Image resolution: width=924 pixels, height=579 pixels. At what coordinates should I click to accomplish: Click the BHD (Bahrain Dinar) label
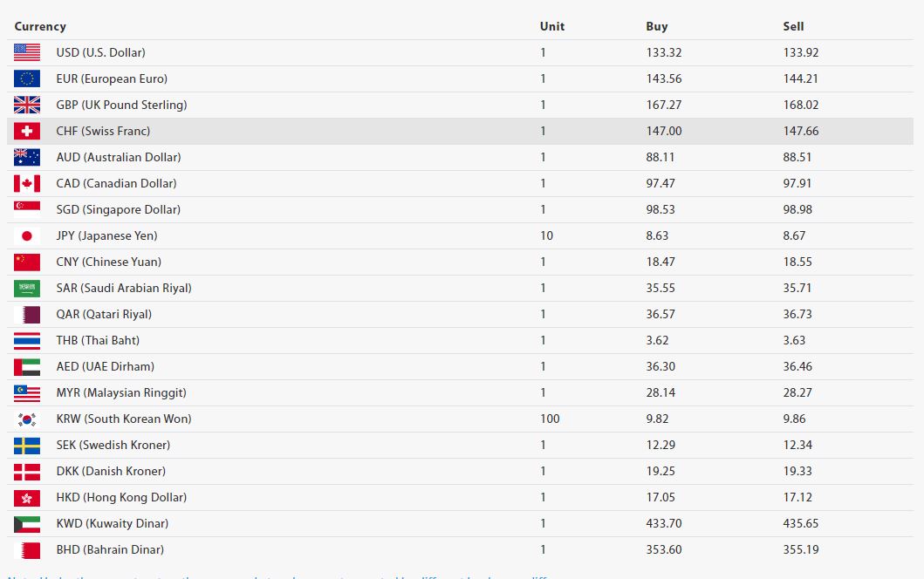point(110,549)
